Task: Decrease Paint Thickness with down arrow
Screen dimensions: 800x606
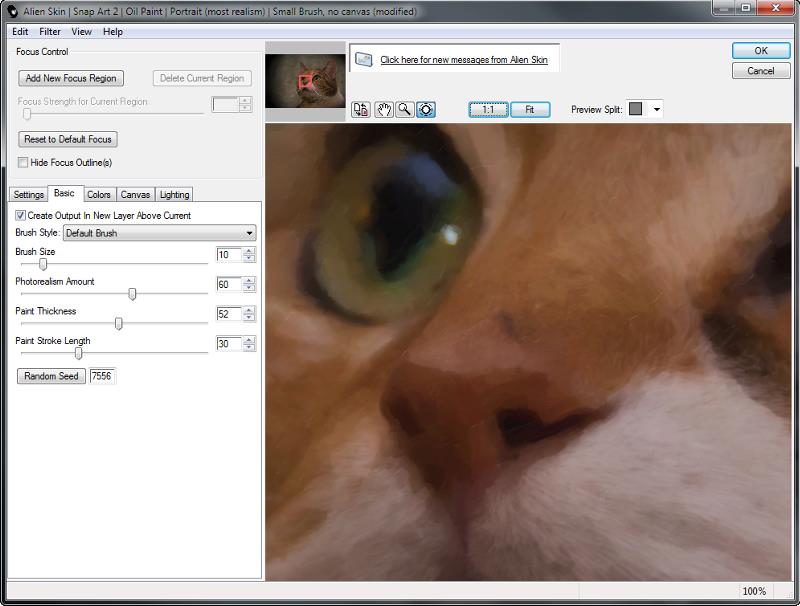Action: click(249, 317)
